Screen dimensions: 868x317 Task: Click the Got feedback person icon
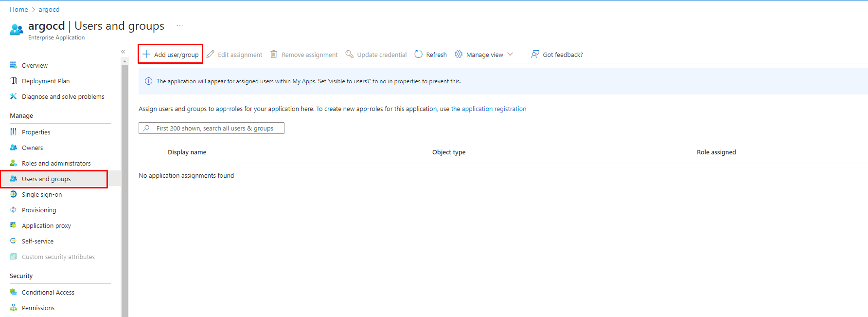[535, 54]
